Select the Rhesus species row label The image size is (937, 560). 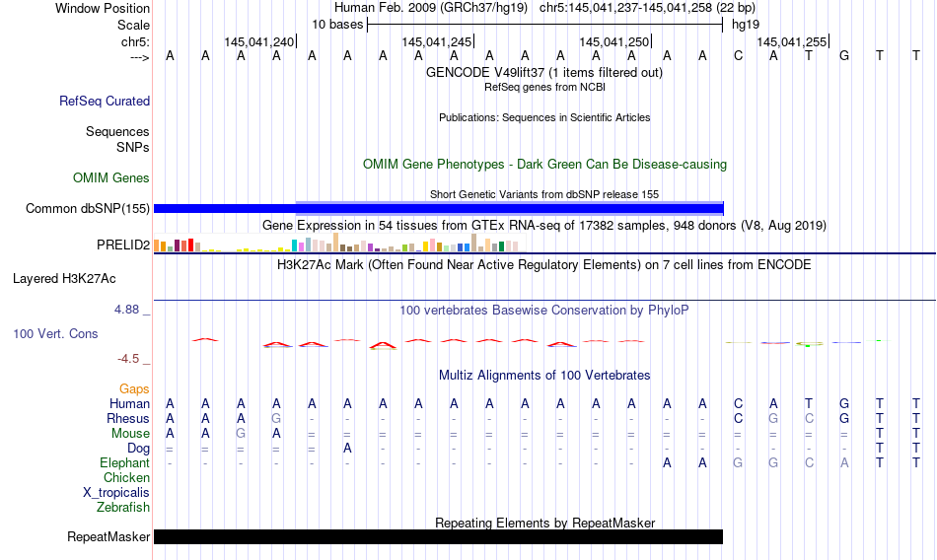(x=128, y=418)
